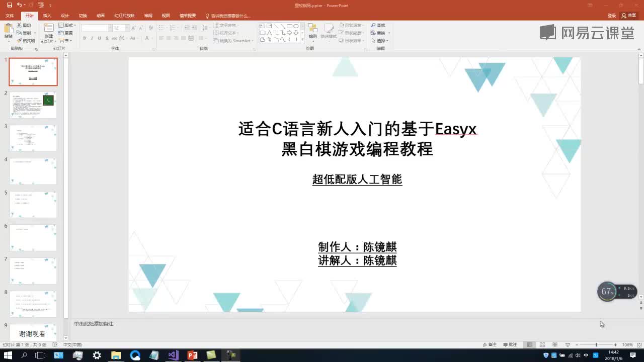Click 登录 sign-in link
Image resolution: width=644 pixels, height=362 pixels.
click(611, 16)
